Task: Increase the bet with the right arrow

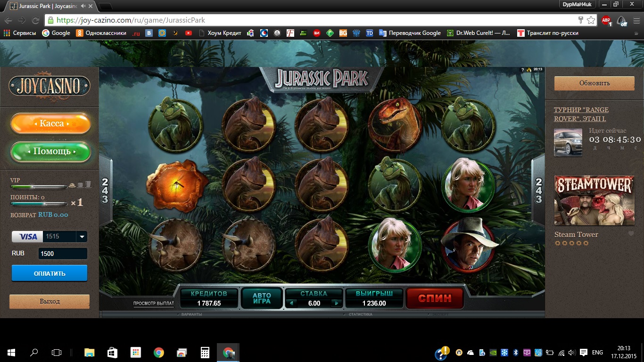Action: 336,303
